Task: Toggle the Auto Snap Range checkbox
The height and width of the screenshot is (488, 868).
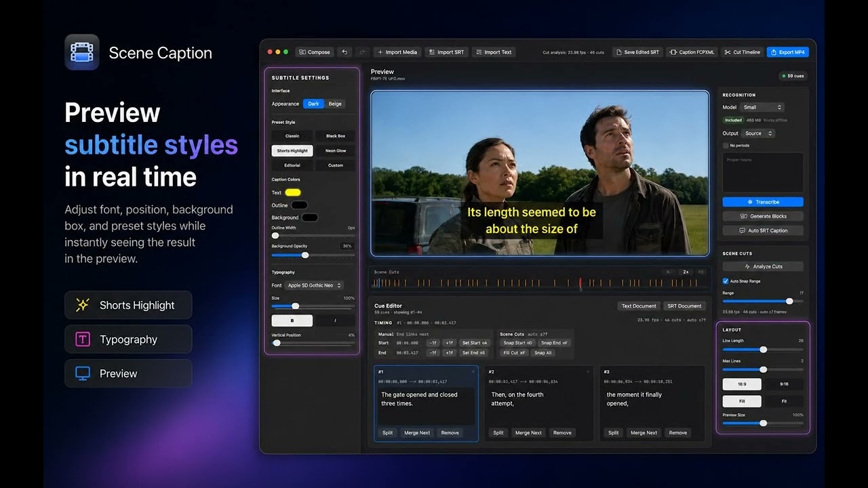Action: pos(726,281)
